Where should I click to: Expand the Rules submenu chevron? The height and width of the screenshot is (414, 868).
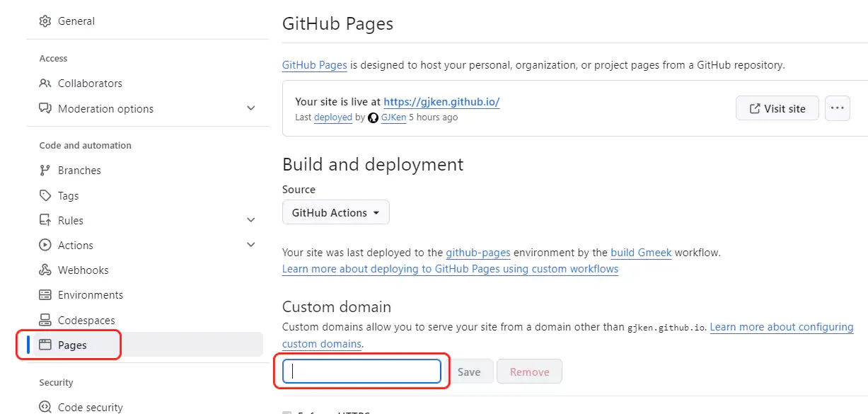pos(250,221)
